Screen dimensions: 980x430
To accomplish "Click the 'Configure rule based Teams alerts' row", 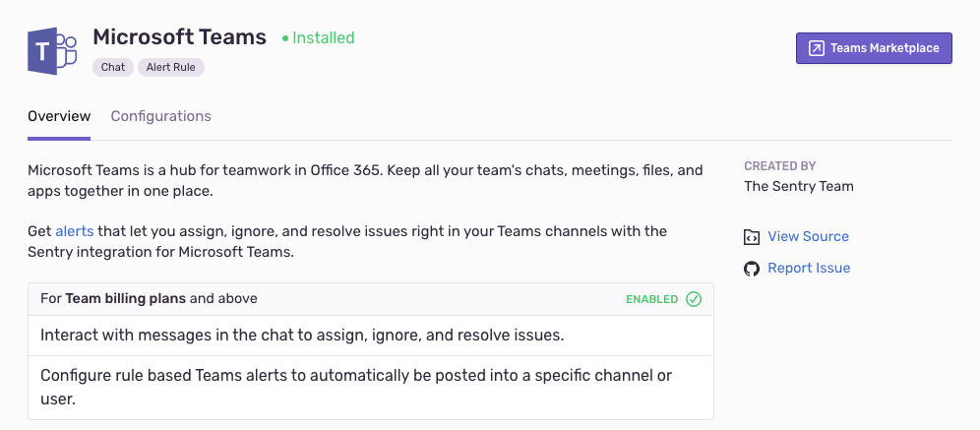I will point(371,388).
